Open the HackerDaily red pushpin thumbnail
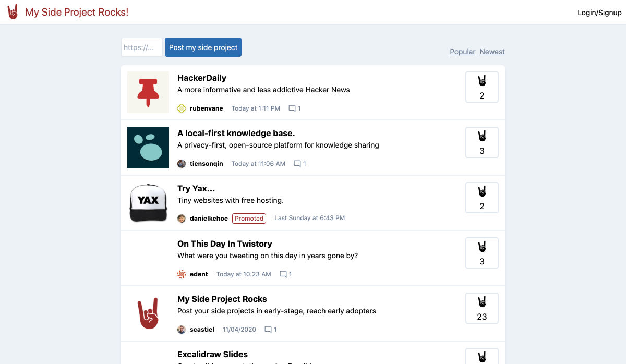Viewport: 626px width, 364px height. tap(148, 92)
